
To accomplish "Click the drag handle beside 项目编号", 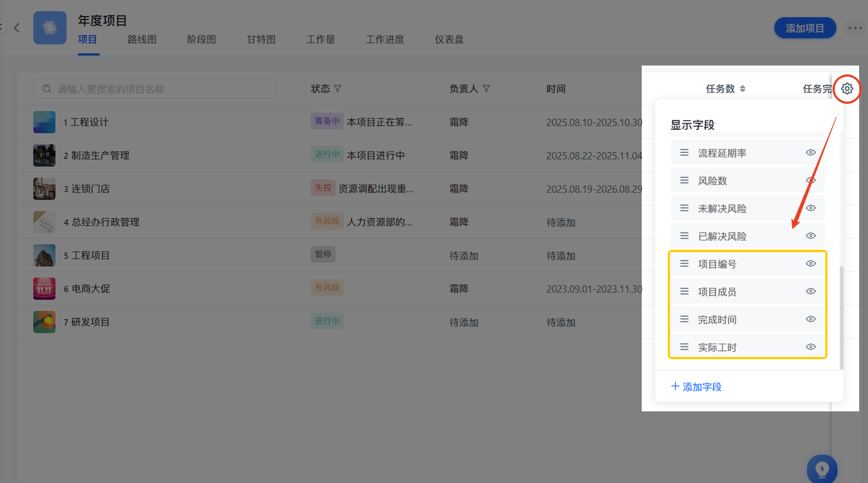I will click(684, 263).
